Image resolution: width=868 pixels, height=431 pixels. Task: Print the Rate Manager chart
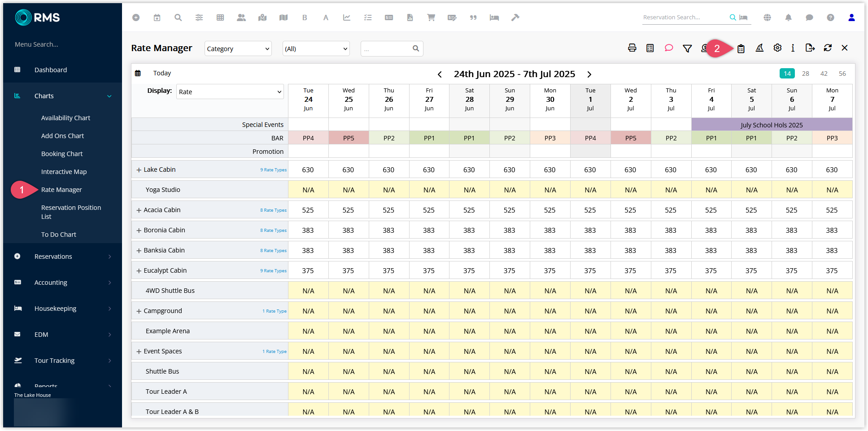click(632, 48)
